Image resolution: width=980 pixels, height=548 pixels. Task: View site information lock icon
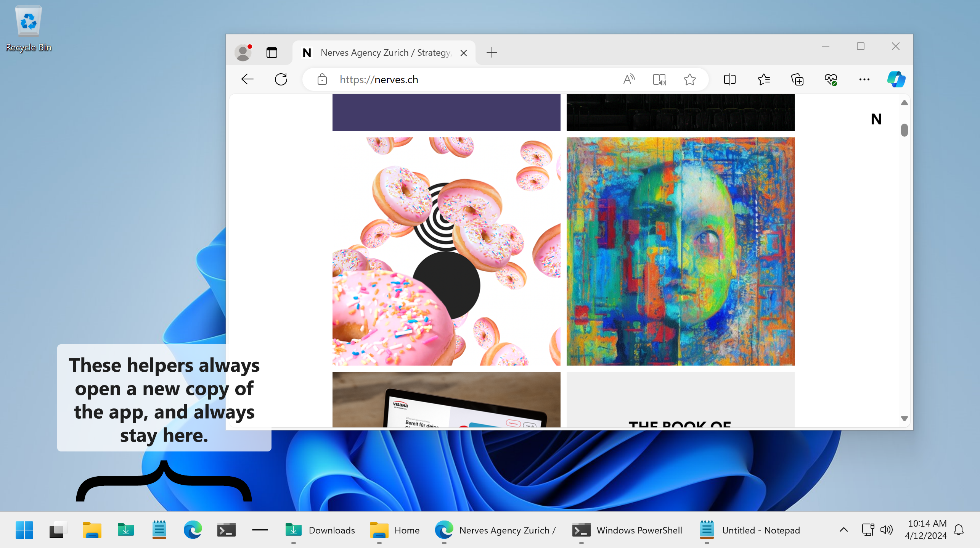coord(322,79)
